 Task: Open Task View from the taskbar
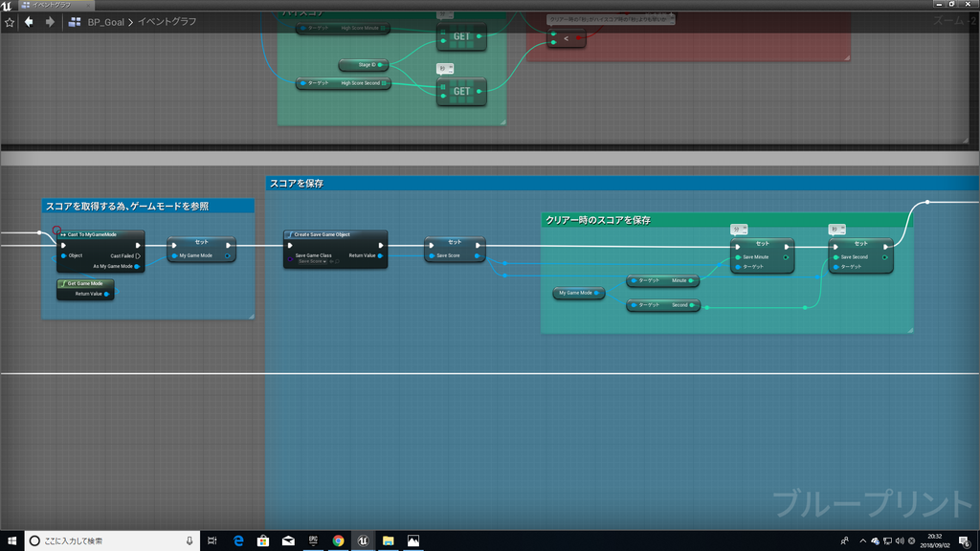[x=212, y=541]
